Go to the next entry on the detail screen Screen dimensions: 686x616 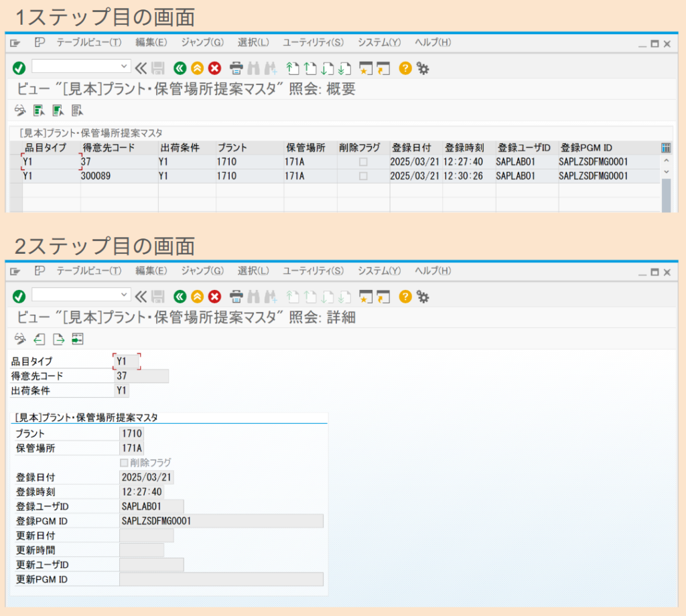(x=58, y=339)
